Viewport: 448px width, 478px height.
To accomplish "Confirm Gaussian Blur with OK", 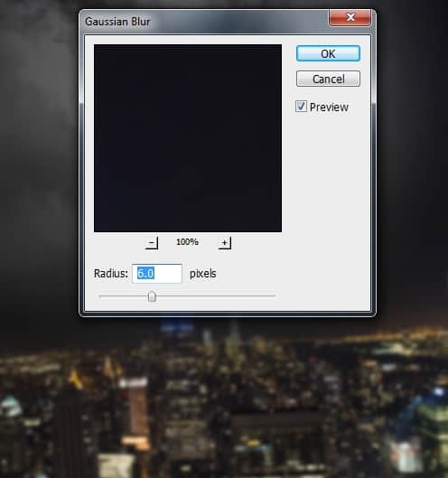I will pos(328,53).
